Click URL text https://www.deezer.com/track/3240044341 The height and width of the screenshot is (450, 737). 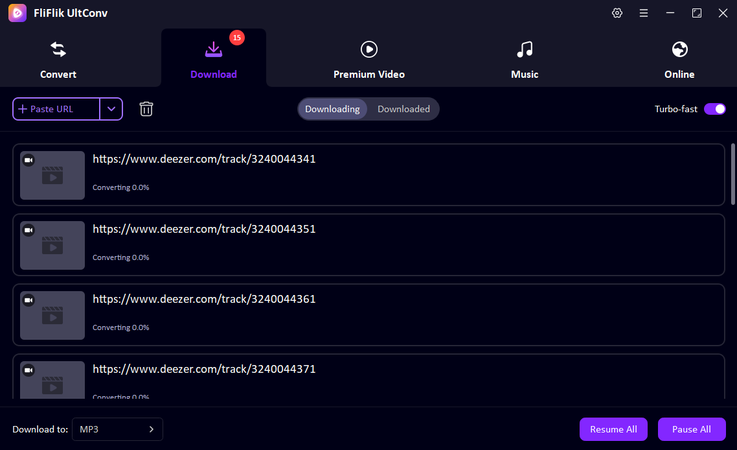point(204,159)
